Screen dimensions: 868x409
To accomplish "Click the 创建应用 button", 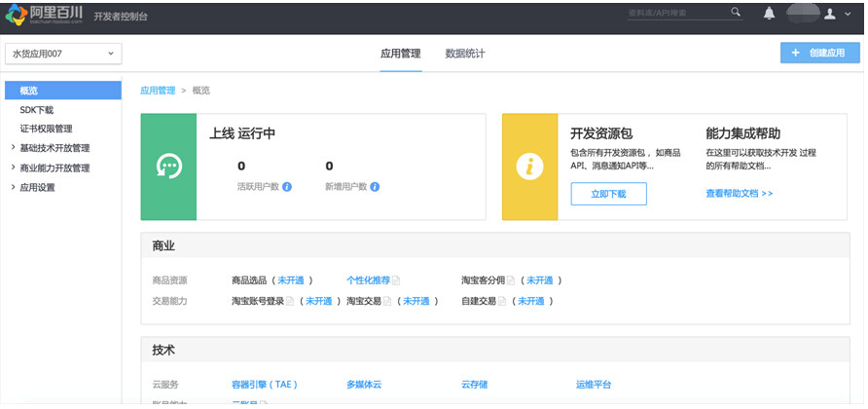I will (819, 54).
